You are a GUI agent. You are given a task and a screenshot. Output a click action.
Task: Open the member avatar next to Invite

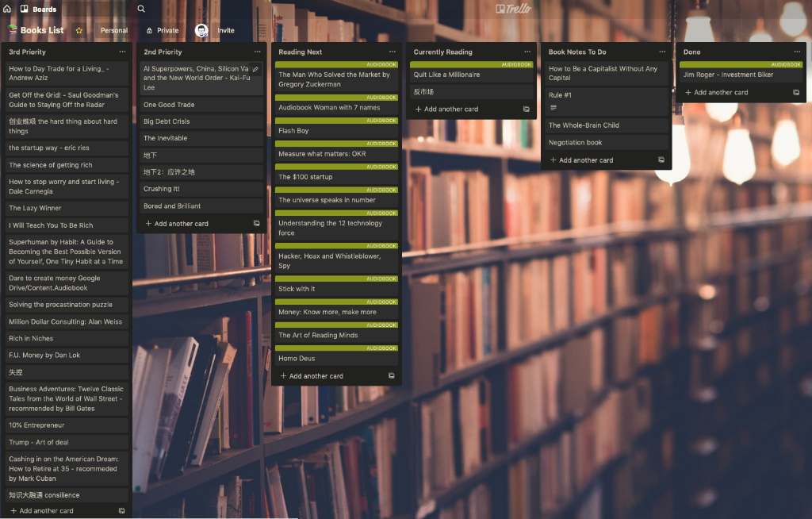tap(201, 30)
